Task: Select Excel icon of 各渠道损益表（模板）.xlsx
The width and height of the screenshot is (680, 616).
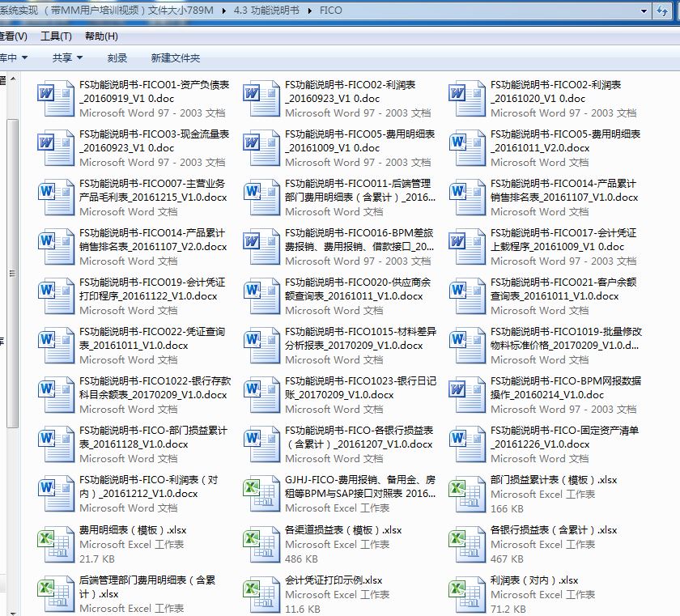Action: point(261,544)
